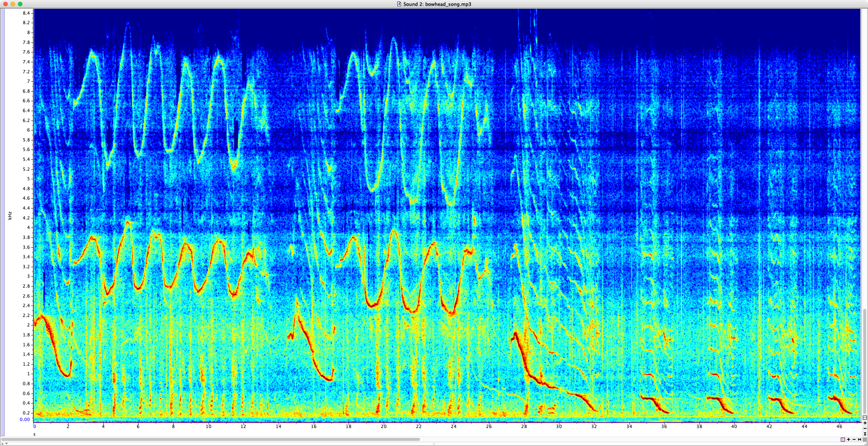868x446 pixels.
Task: Click the up triangle at bottom-left corner
Action: (2, 443)
